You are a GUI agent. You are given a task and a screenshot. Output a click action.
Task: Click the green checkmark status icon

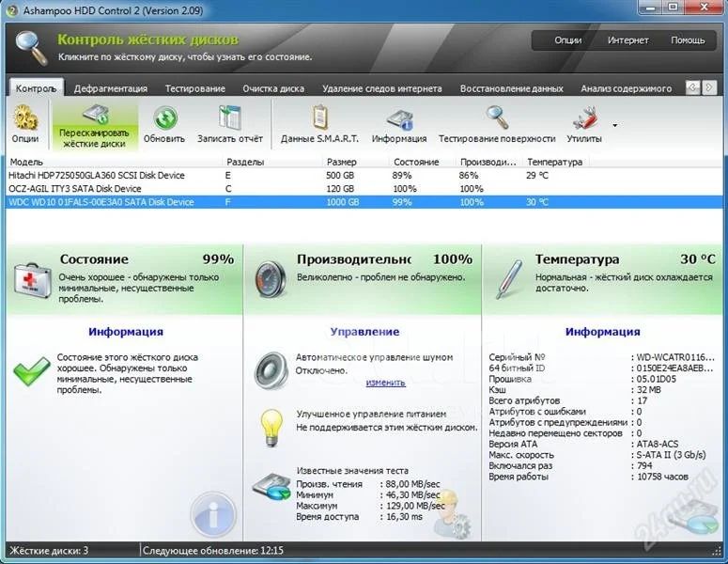click(31, 370)
